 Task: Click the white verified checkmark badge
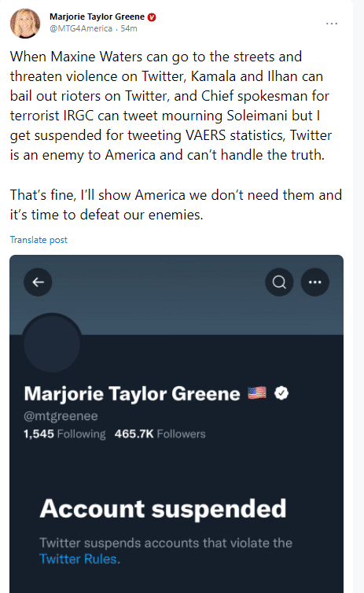coord(281,393)
